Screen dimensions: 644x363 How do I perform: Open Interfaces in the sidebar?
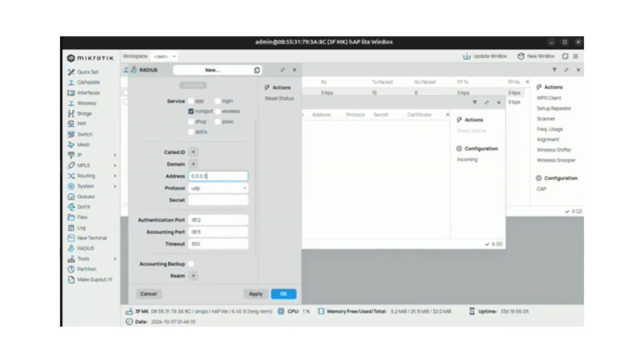[84, 93]
